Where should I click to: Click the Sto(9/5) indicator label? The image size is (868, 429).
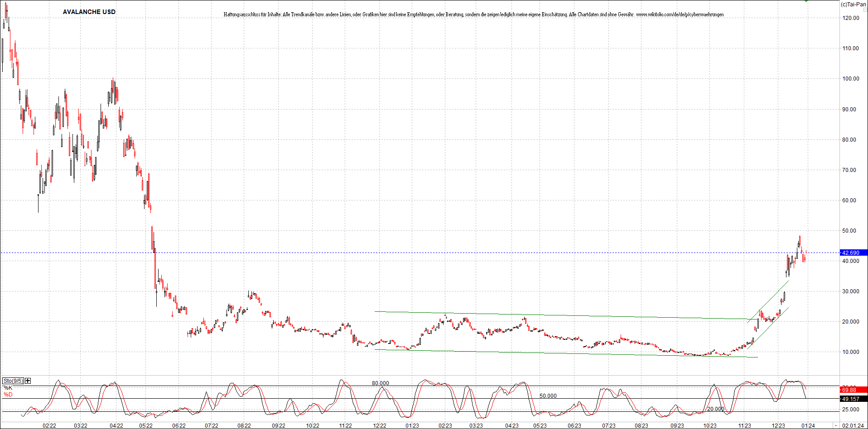click(x=13, y=381)
